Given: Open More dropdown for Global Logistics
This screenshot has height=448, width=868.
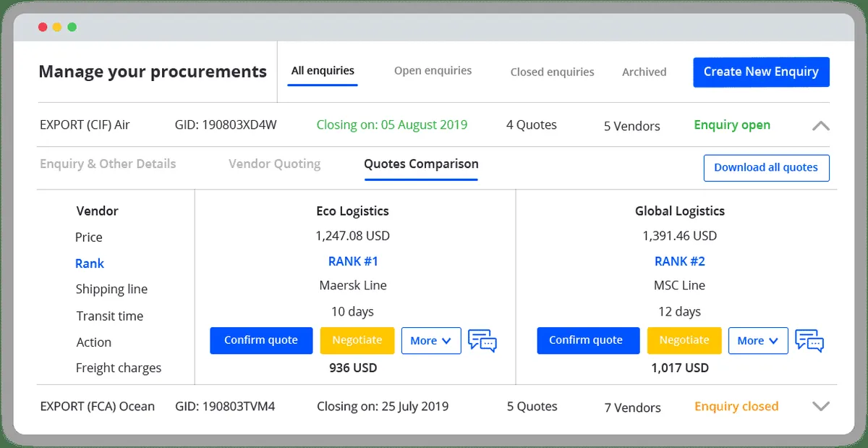Looking at the screenshot, I should click(x=758, y=340).
